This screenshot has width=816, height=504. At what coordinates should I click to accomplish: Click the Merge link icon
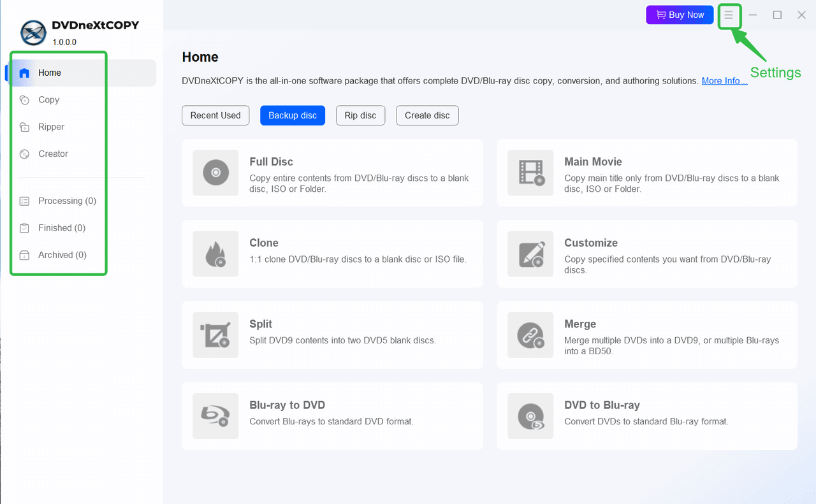click(x=530, y=335)
